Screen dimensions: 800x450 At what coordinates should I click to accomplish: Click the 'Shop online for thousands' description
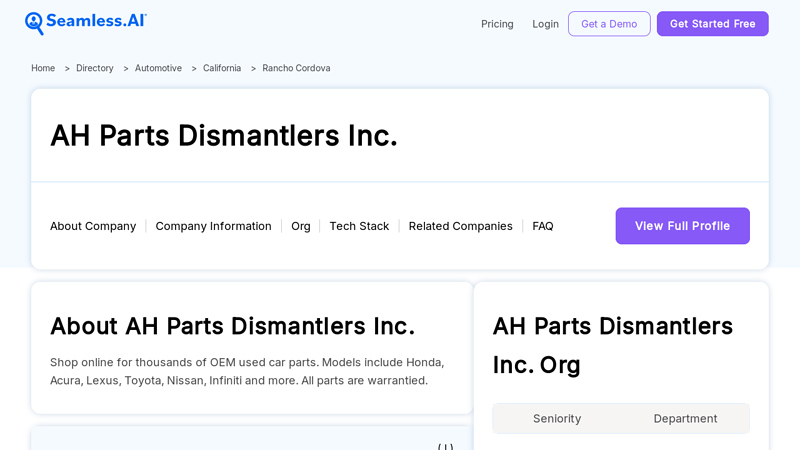tap(247, 371)
